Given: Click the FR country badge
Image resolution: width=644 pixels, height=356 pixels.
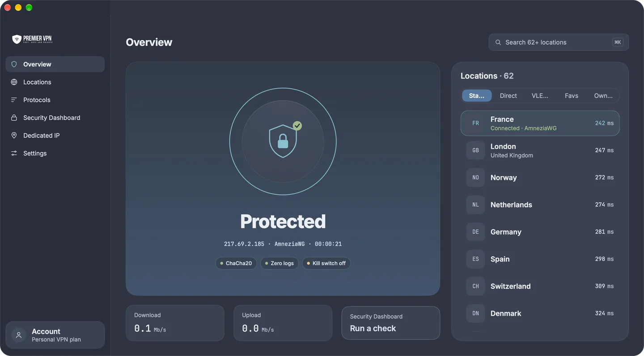Looking at the screenshot, I should pos(475,123).
